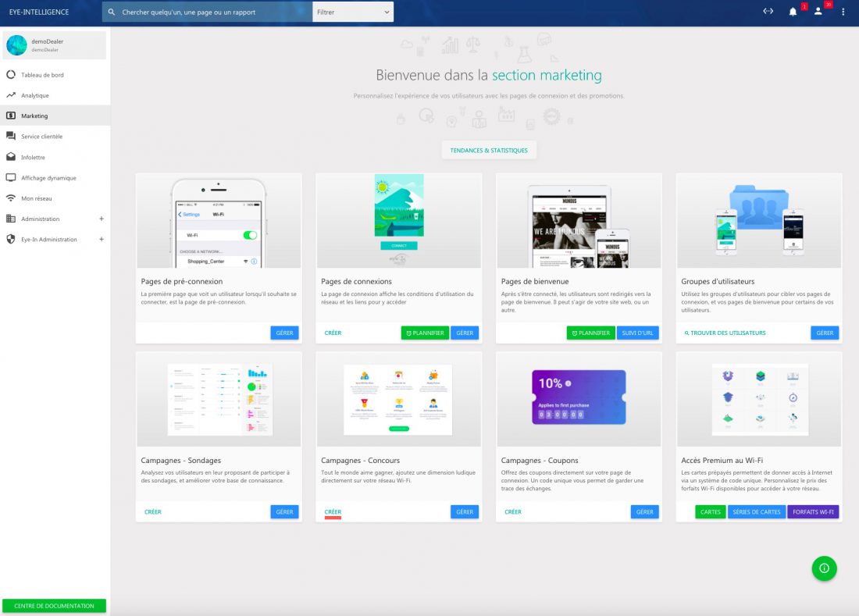Select Service clientèle in sidebar
The width and height of the screenshot is (859, 616).
pyautogui.click(x=41, y=137)
